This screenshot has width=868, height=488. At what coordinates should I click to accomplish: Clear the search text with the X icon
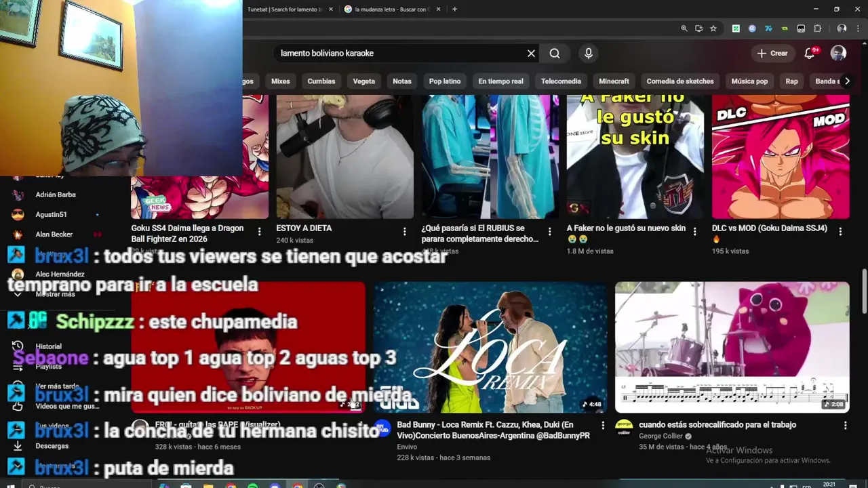tap(531, 54)
